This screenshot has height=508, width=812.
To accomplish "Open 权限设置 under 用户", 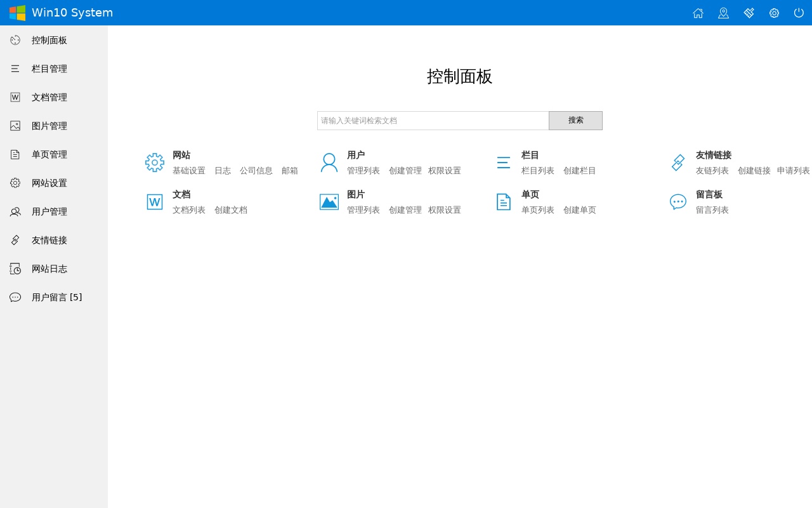I will click(445, 171).
